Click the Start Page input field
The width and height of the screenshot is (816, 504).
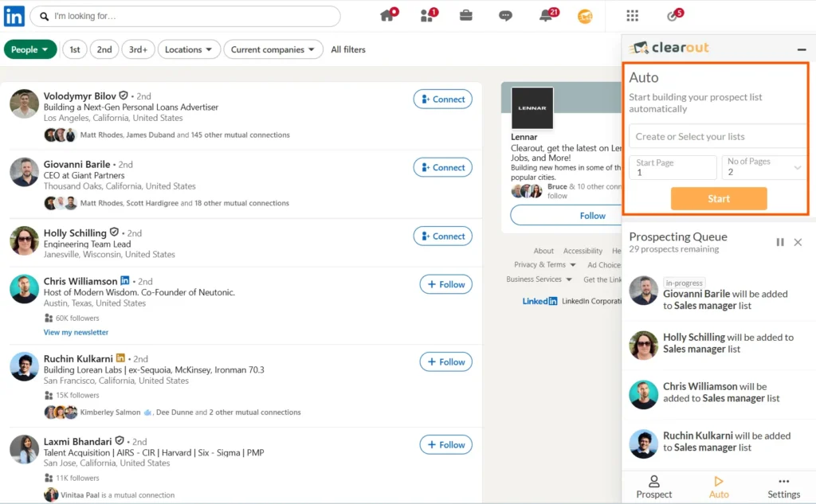(x=673, y=167)
